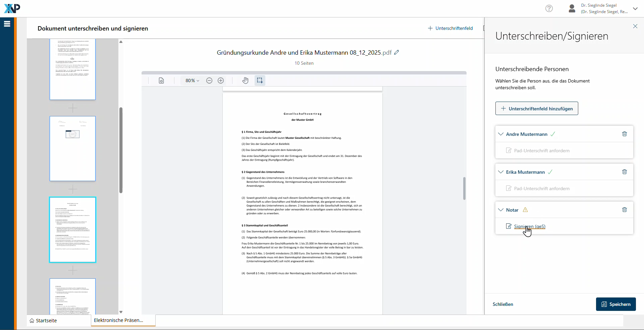Open the hamburger menu in the sidebar
644x330 pixels.
coord(7,24)
